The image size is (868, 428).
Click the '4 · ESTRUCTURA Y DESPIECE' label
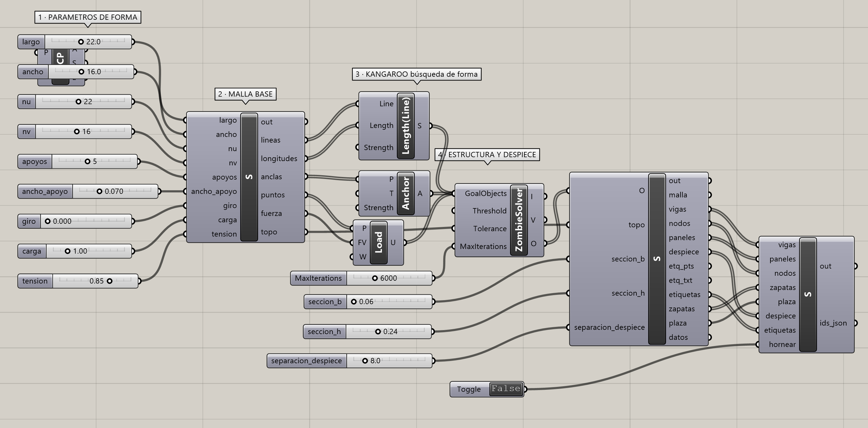[487, 155]
